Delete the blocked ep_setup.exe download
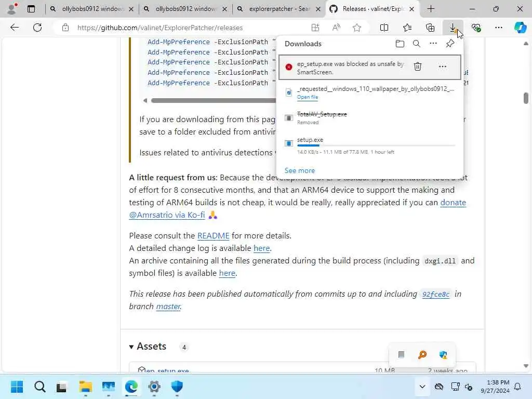Viewport: 532px width, 399px height. (418, 66)
